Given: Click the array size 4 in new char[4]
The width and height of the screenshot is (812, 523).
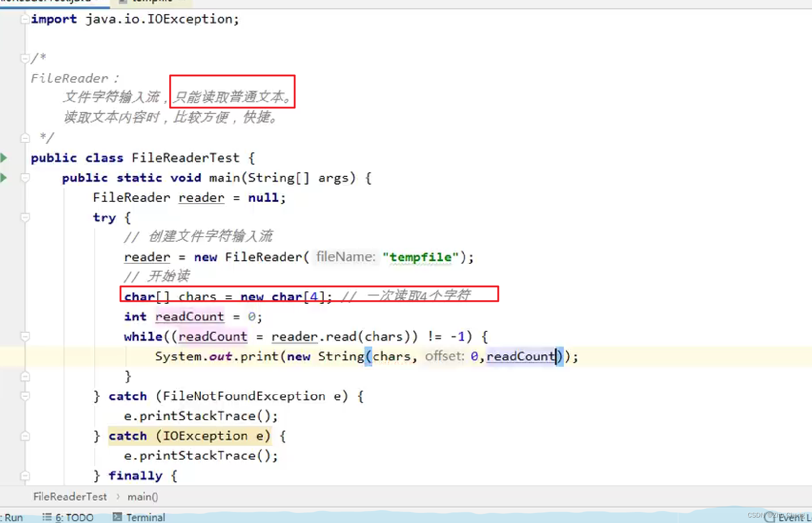Looking at the screenshot, I should 314,297.
